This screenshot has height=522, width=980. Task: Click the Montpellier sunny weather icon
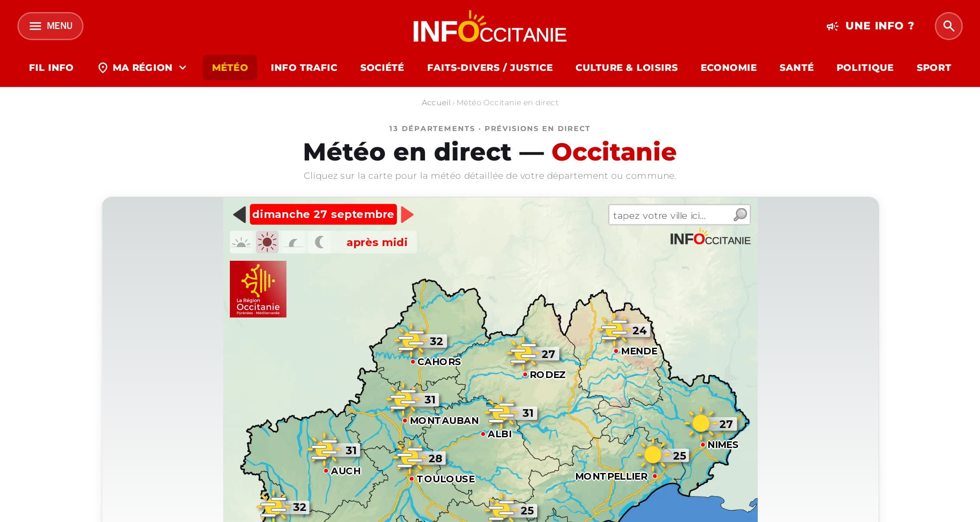click(x=653, y=455)
